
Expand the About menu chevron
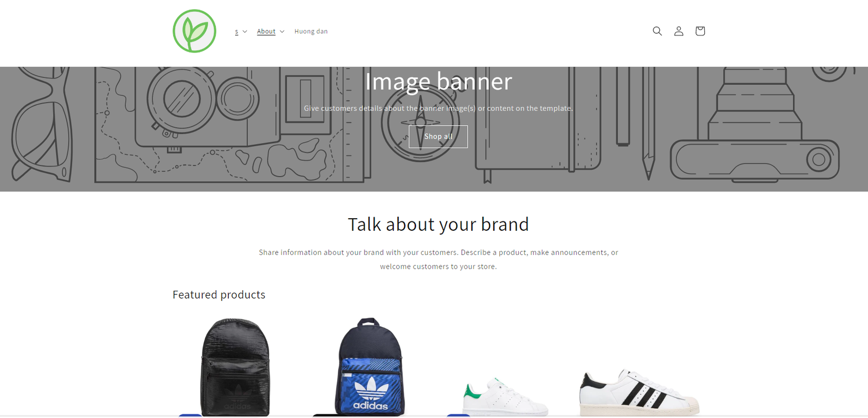[282, 32]
